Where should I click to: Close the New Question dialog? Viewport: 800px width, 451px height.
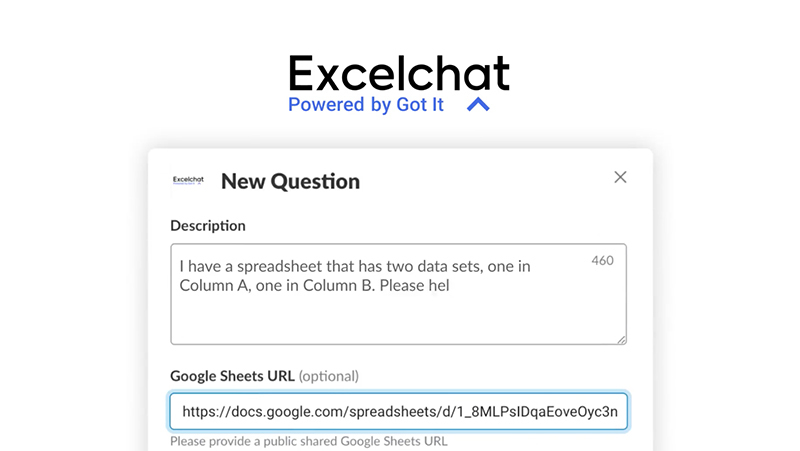point(620,177)
